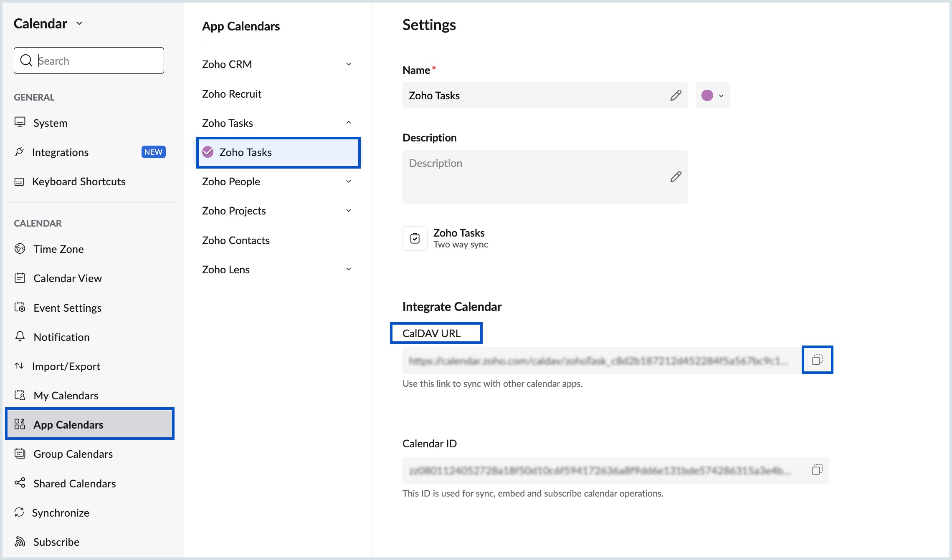Click the Search input field

point(89,61)
